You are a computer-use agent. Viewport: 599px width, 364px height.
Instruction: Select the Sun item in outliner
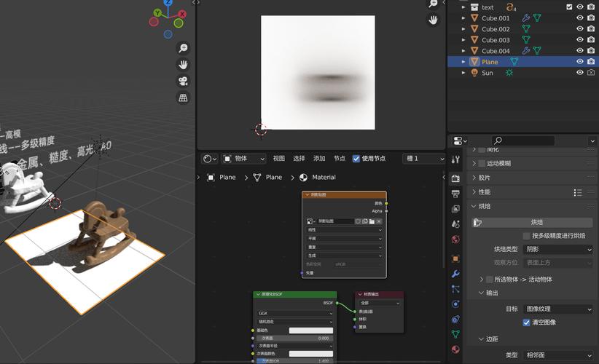[x=487, y=73]
